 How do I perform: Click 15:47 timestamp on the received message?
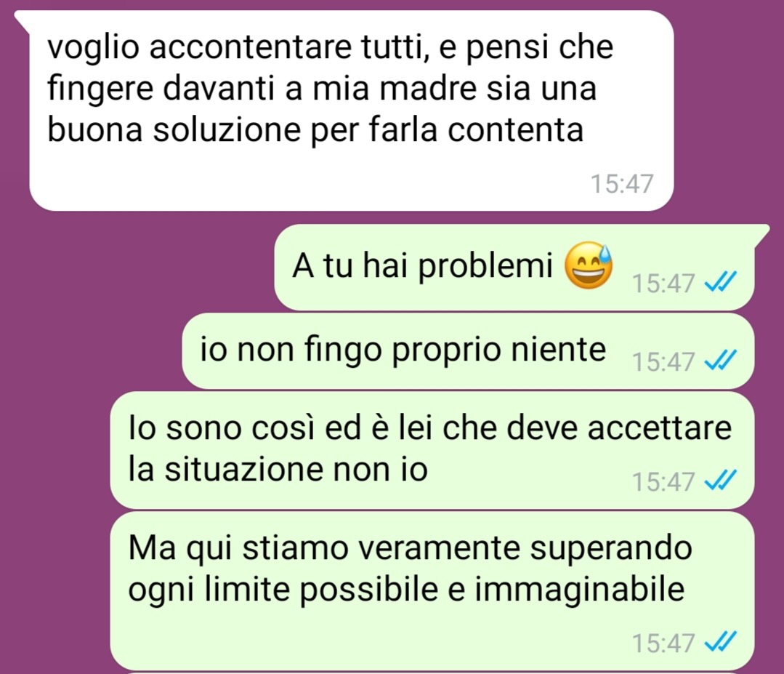[x=622, y=184]
